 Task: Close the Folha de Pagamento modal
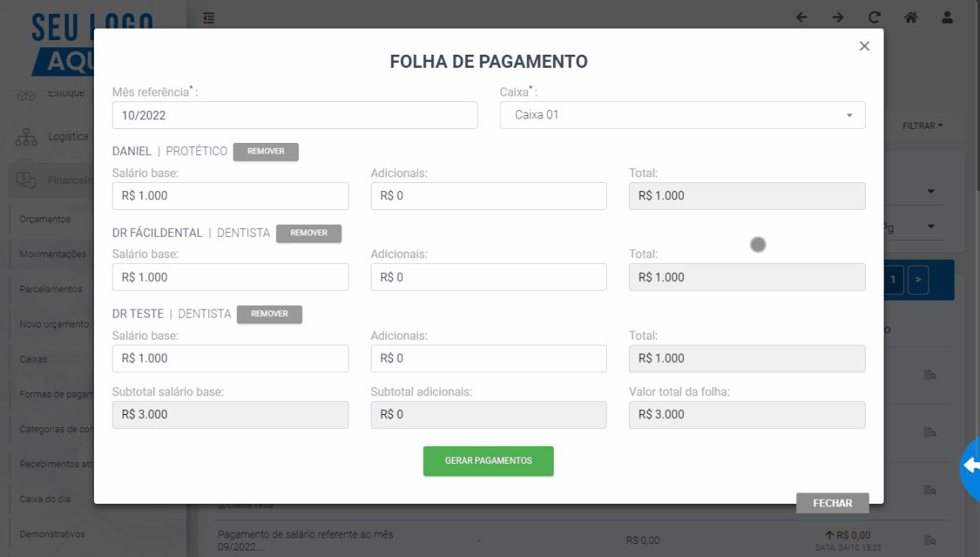click(x=864, y=47)
